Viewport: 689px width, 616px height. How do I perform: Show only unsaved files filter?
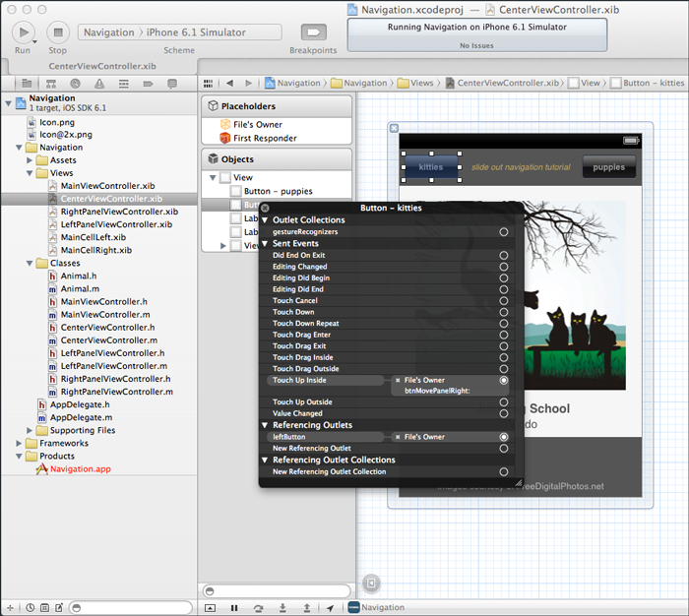[59, 608]
